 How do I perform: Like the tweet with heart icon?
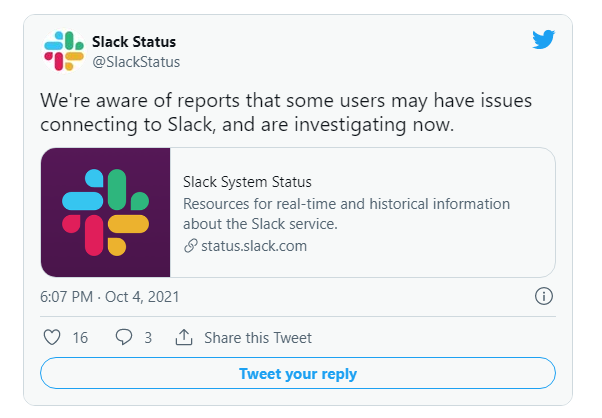[53, 337]
